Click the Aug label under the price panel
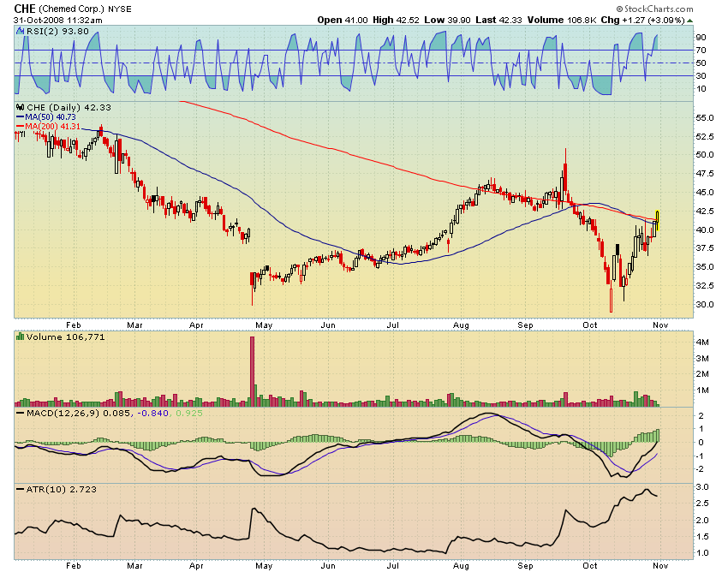This screenshot has height=572, width=728. pos(461,325)
